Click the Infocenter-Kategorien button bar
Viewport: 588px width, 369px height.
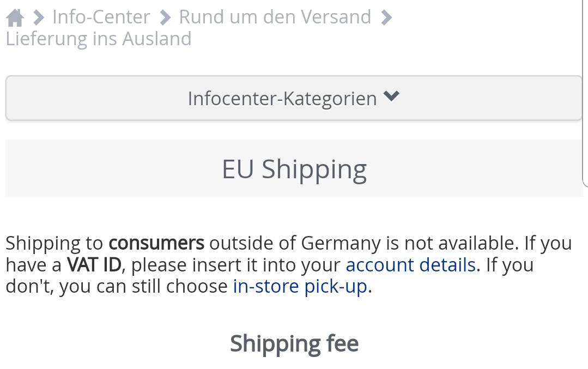click(x=294, y=98)
